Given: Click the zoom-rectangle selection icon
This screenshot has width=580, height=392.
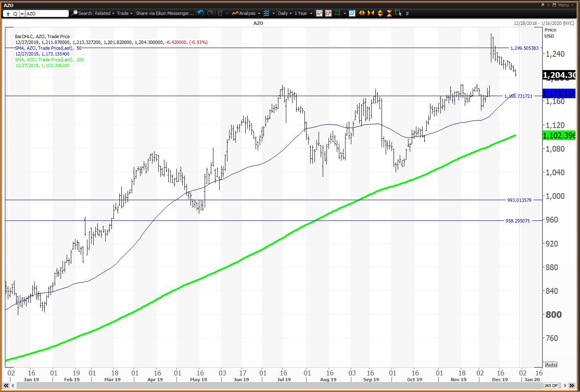Looking at the screenshot, I should 399,13.
